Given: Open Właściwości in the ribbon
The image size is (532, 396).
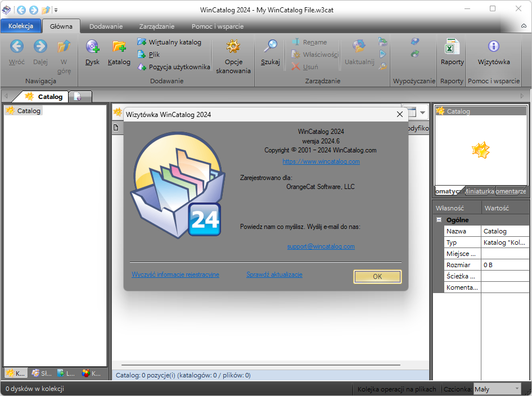Looking at the screenshot, I should [x=315, y=55].
